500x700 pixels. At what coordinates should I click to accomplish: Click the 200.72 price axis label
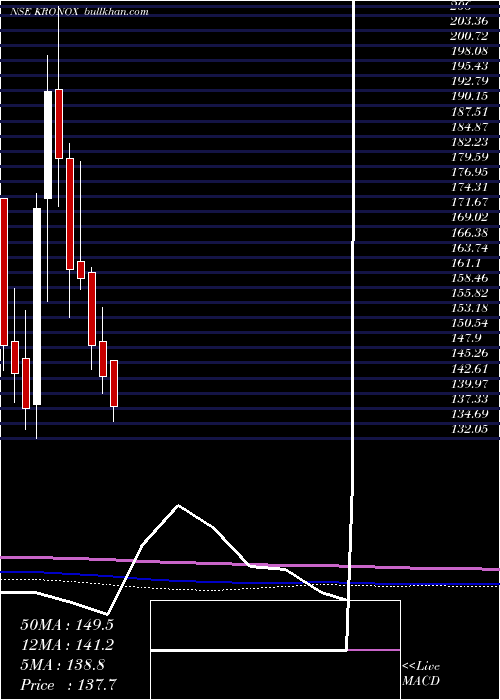[x=471, y=35]
